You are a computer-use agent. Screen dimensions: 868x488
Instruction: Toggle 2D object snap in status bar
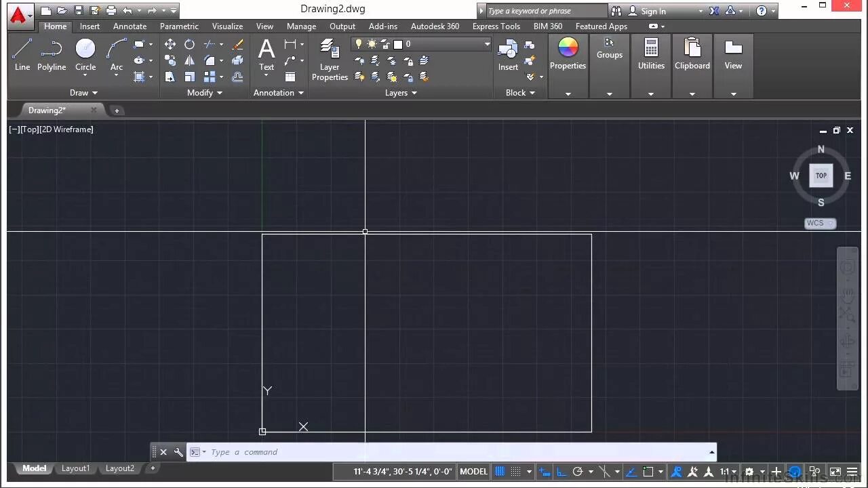(x=648, y=472)
